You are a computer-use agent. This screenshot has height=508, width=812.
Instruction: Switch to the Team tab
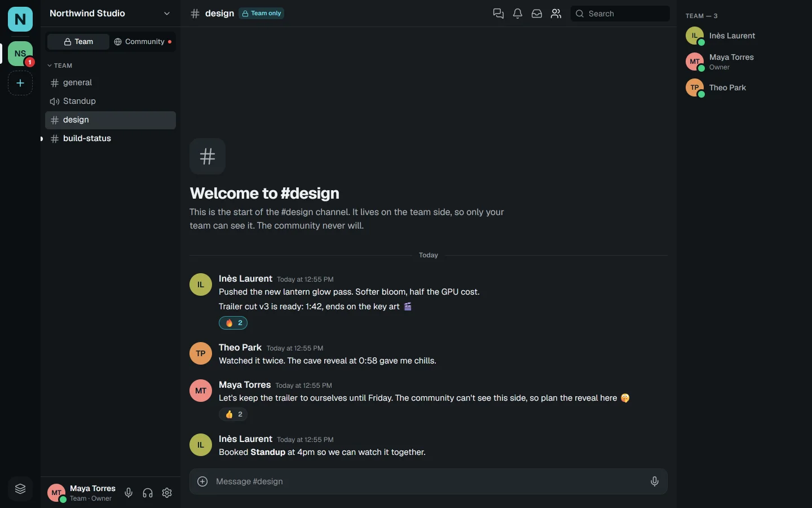[78, 42]
